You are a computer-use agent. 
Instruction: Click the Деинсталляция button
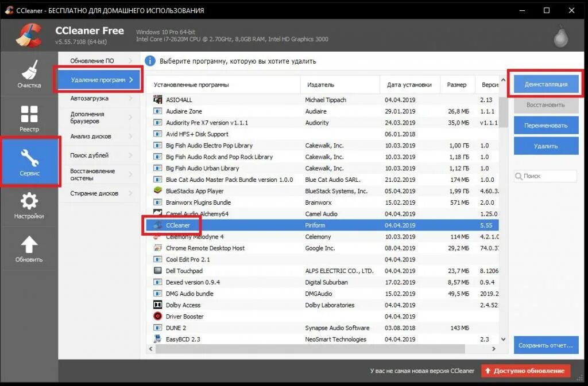(x=546, y=84)
